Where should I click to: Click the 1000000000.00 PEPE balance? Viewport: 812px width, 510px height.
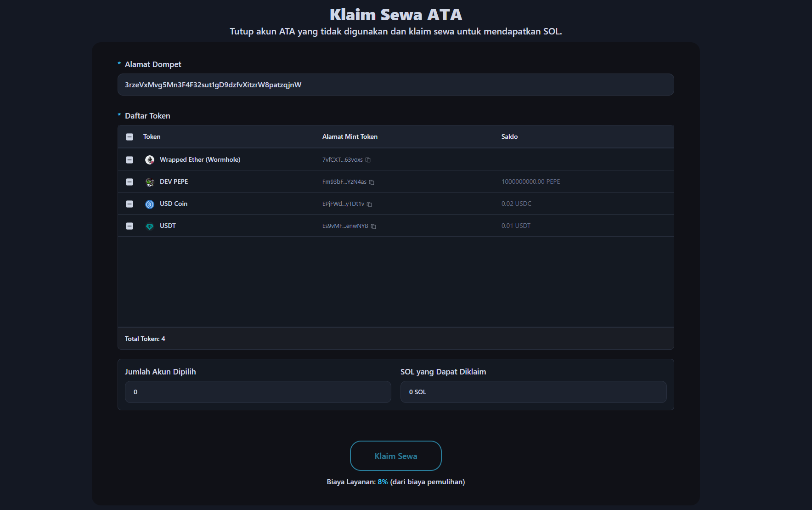coord(530,181)
